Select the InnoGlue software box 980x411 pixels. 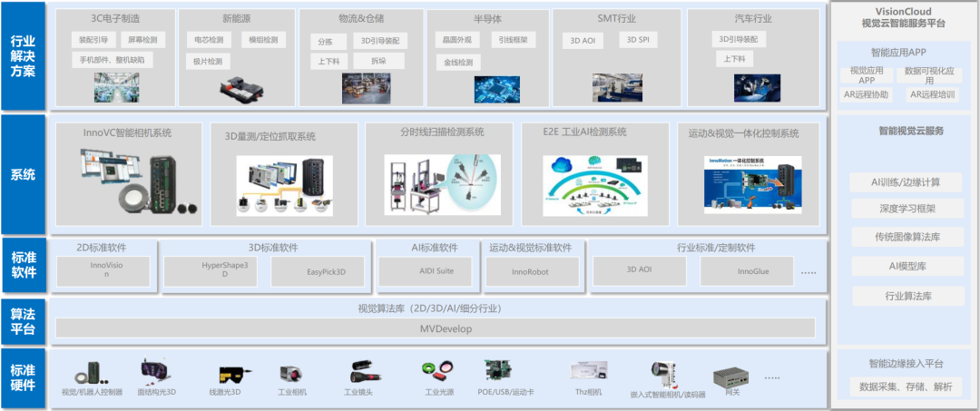point(749,271)
